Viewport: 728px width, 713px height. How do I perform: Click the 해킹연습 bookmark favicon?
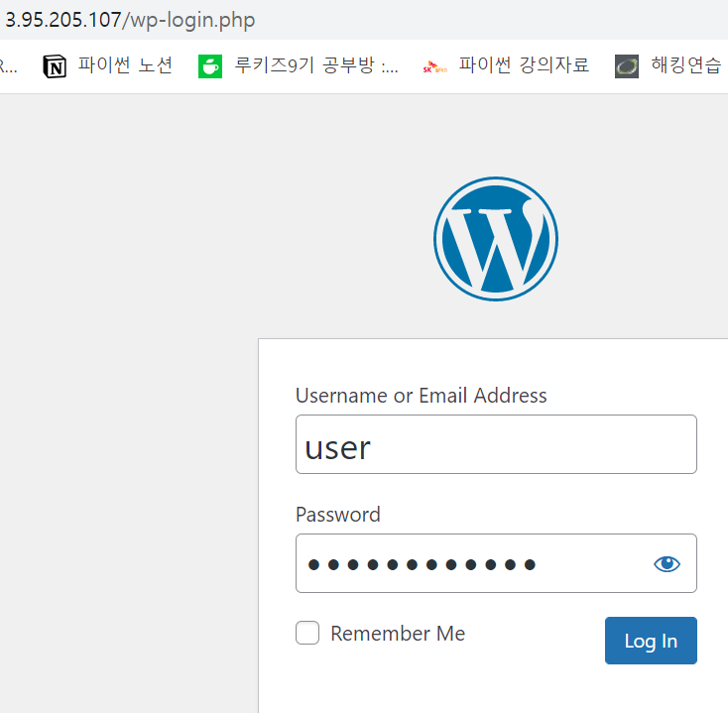tap(626, 66)
